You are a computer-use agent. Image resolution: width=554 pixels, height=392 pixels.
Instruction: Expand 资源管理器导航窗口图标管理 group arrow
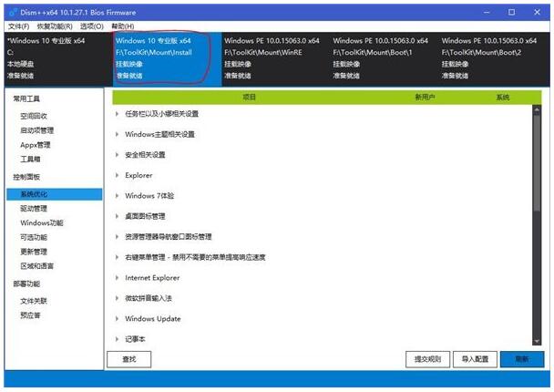(x=117, y=237)
